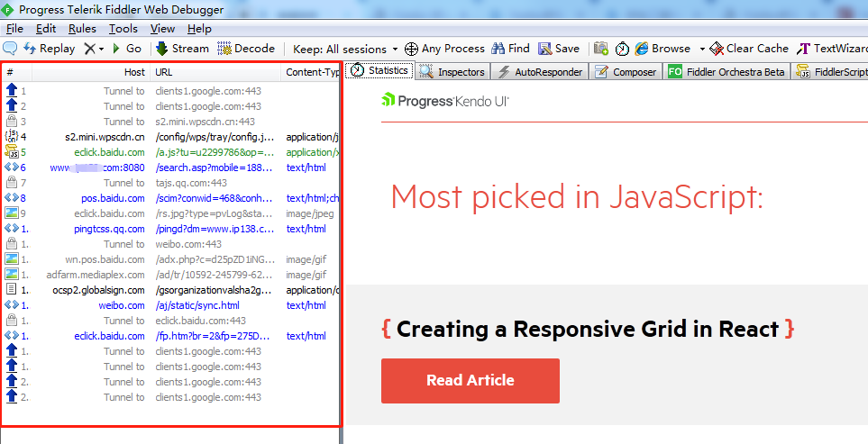This screenshot has width=868, height=444.
Task: Click the Go toolbar button
Action: point(127,49)
